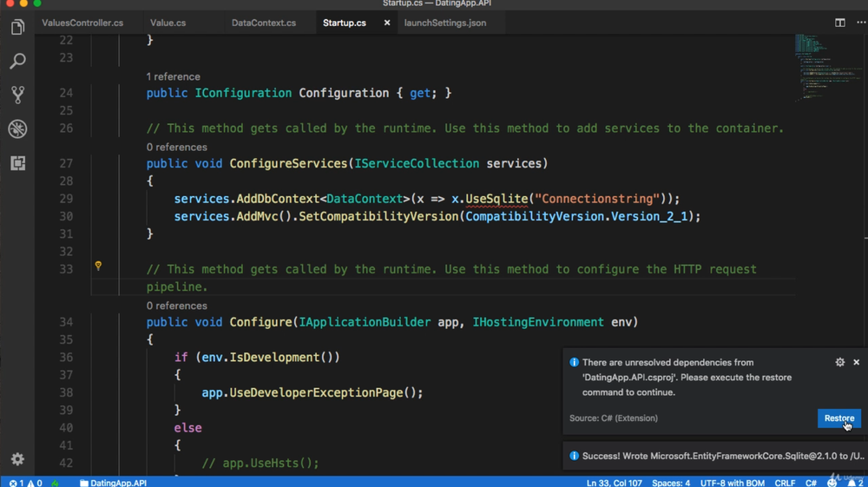Screen dimensions: 868x487
Task: Open notification settings gear in restore prompt
Action: 839,362
